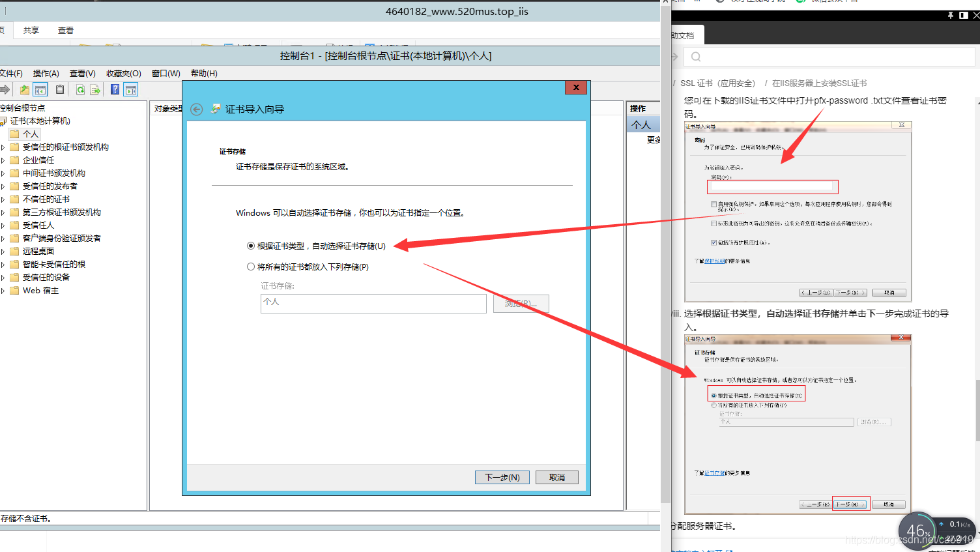This screenshot has width=980, height=552.
Task: Click the pin icon in help panel title bar
Action: (x=951, y=15)
